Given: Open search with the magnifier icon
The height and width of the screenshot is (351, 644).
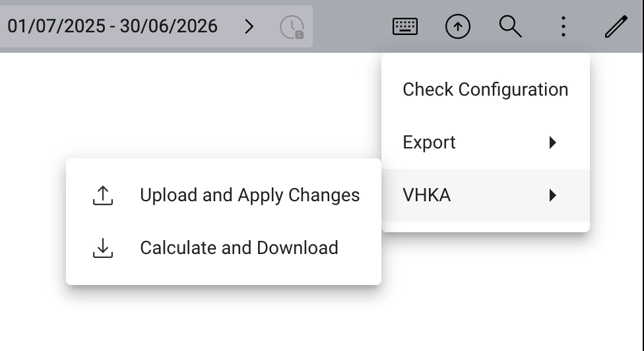Looking at the screenshot, I should tap(510, 26).
